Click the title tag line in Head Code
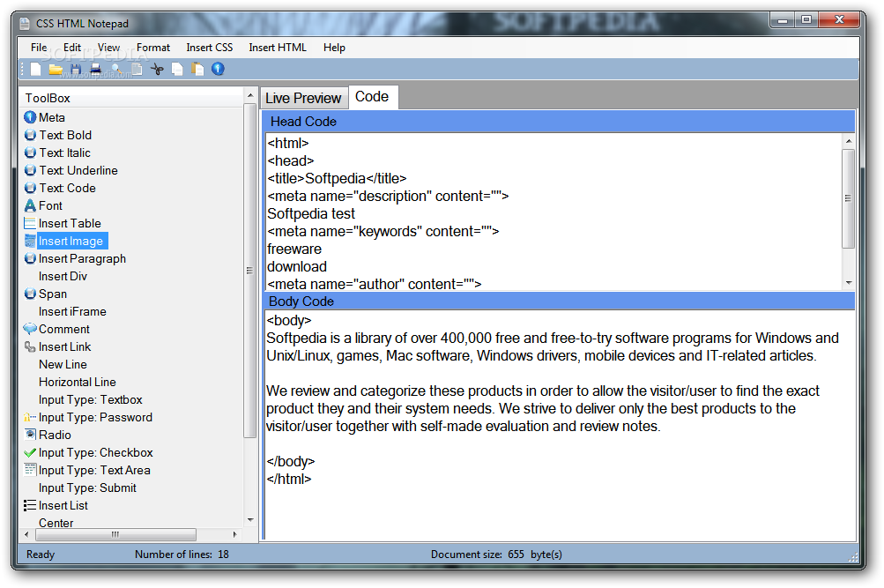This screenshot has width=884, height=588. click(x=338, y=179)
